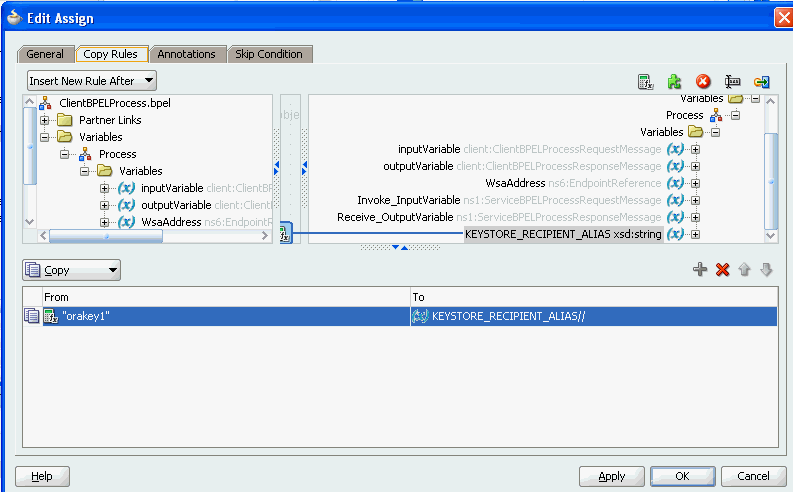The image size is (793, 492).
Task: Open the Copy operation type dropdown
Action: [71, 270]
